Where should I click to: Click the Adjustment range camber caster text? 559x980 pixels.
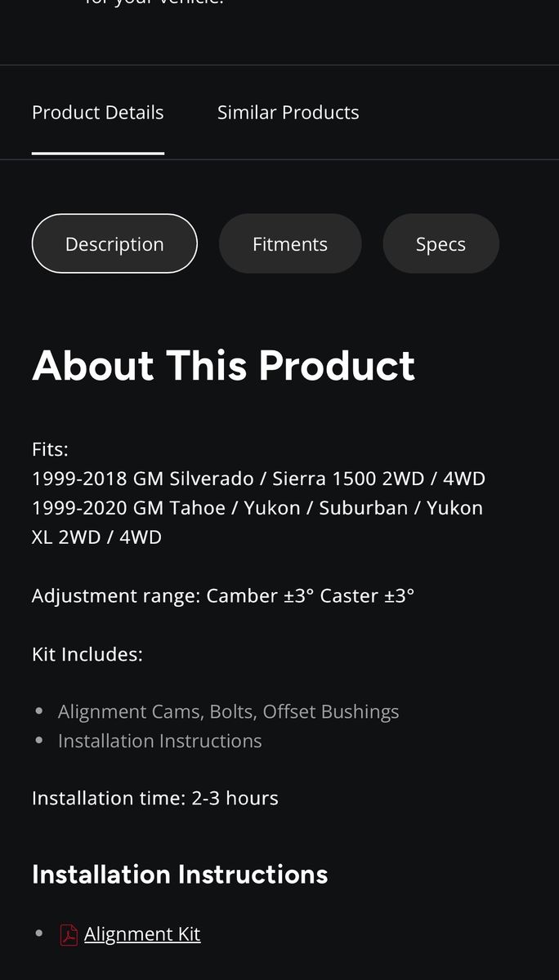point(223,596)
